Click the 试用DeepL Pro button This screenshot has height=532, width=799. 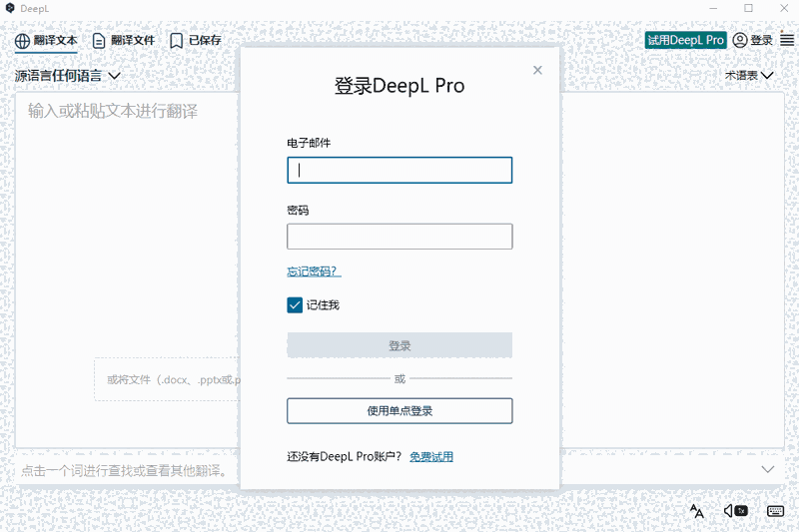click(x=685, y=40)
